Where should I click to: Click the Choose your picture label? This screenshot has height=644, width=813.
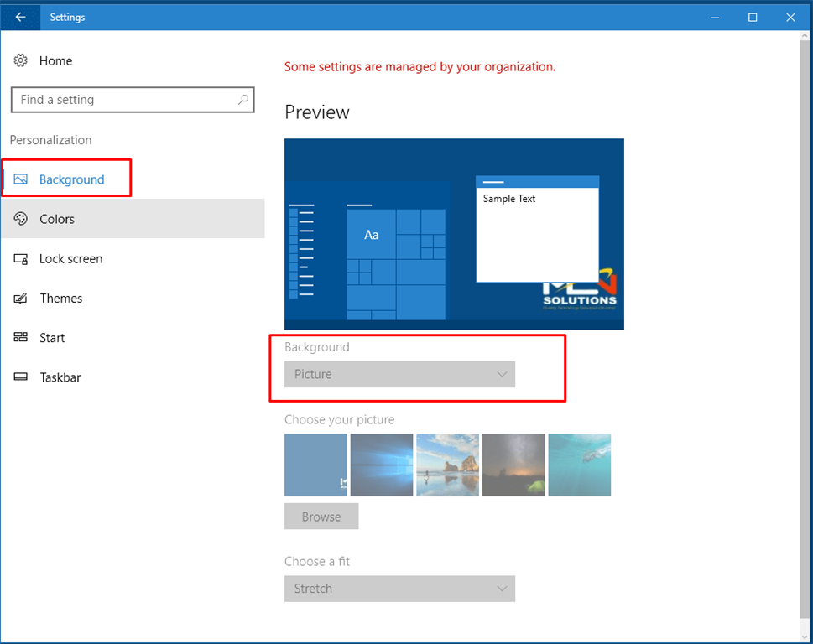pos(340,419)
